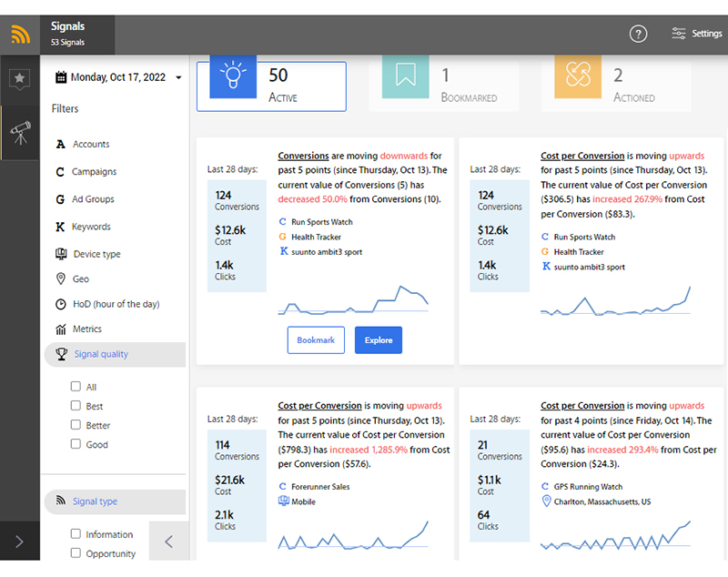
Task: Tick the Information signal type checkbox
Action: [76, 534]
